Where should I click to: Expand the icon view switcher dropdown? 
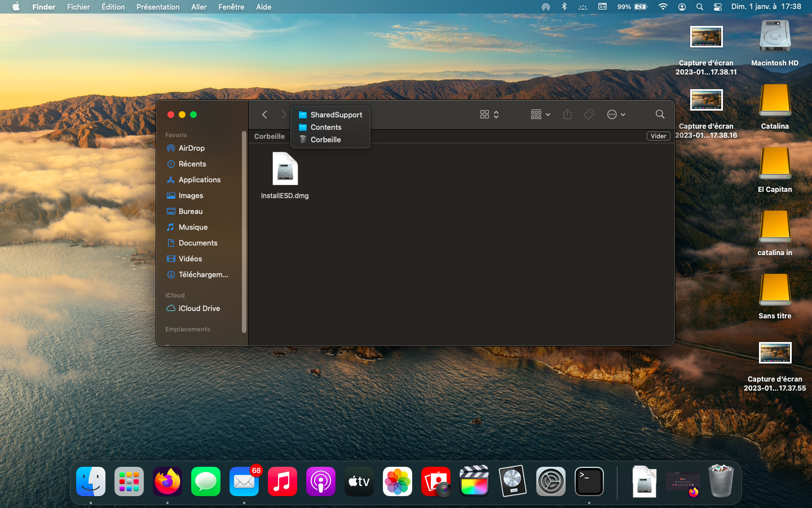click(489, 115)
